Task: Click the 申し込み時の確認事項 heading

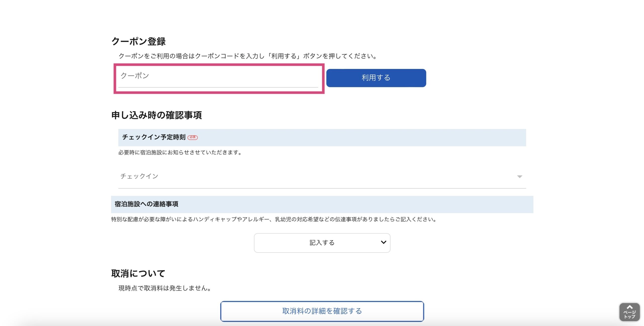Action: 156,115
